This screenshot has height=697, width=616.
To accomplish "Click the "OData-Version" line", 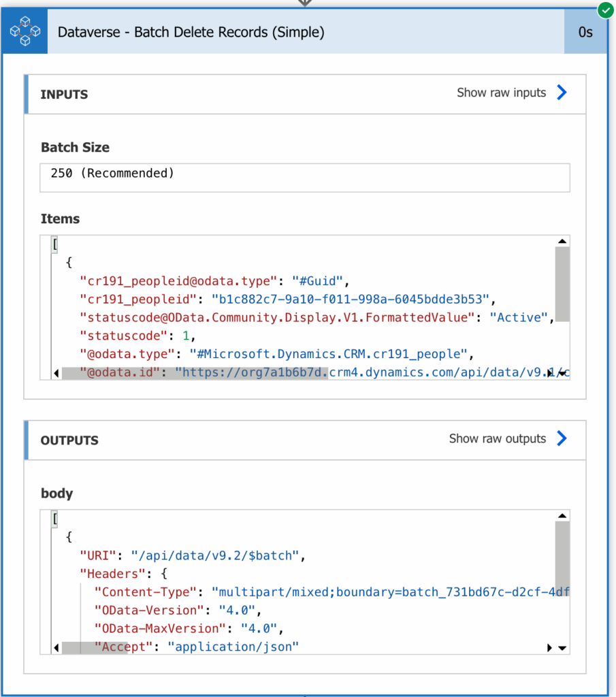I will (x=178, y=611).
